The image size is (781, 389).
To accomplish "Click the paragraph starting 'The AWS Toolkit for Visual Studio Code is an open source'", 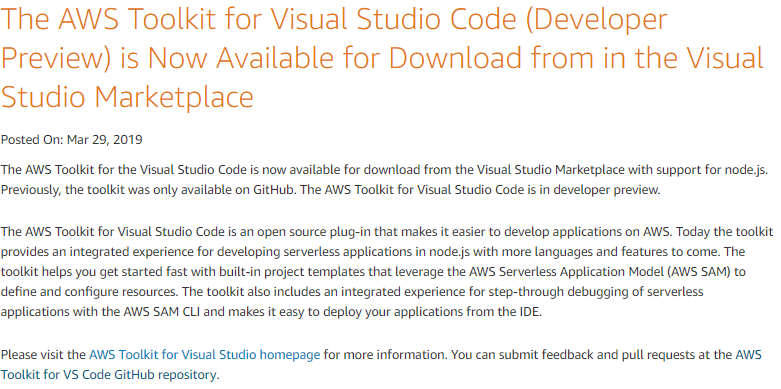I will (x=387, y=272).
